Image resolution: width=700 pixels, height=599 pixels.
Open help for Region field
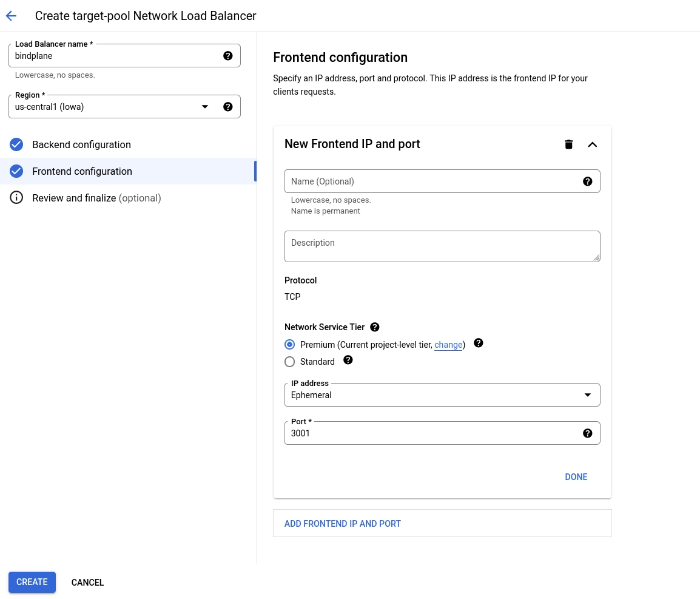(228, 106)
